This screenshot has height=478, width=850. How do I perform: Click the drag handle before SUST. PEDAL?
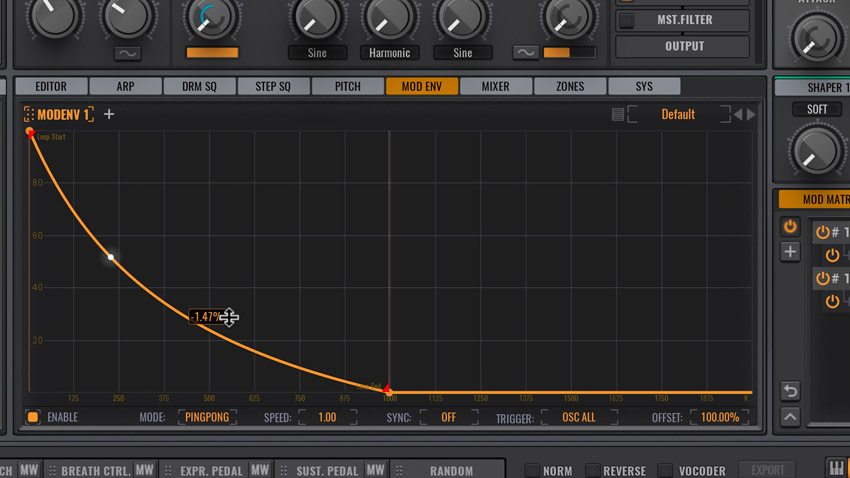click(x=284, y=470)
